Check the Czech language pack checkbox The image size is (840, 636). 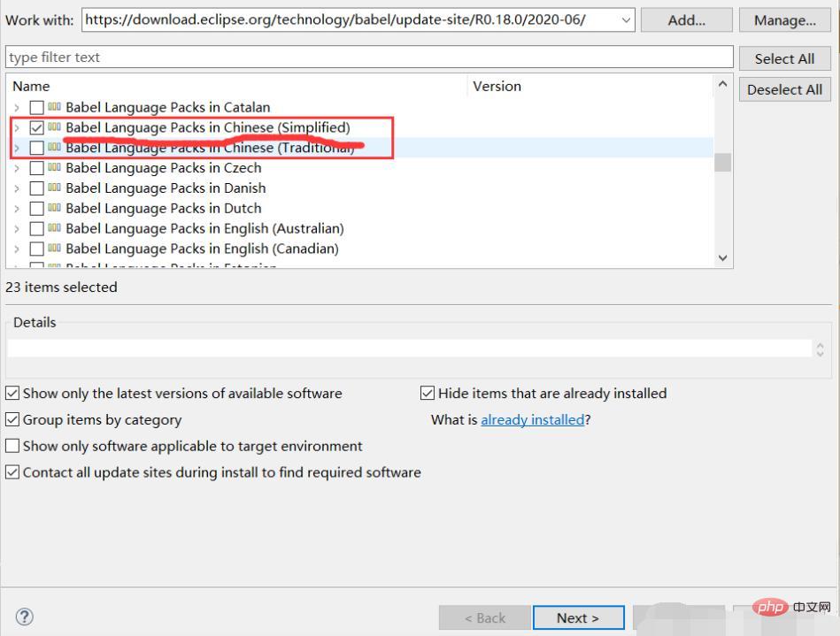pos(36,168)
